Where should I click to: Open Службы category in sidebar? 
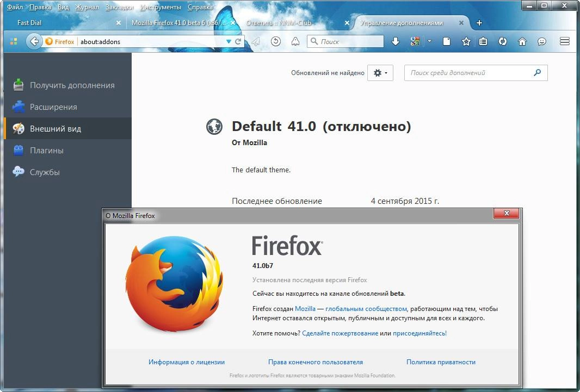click(x=67, y=172)
